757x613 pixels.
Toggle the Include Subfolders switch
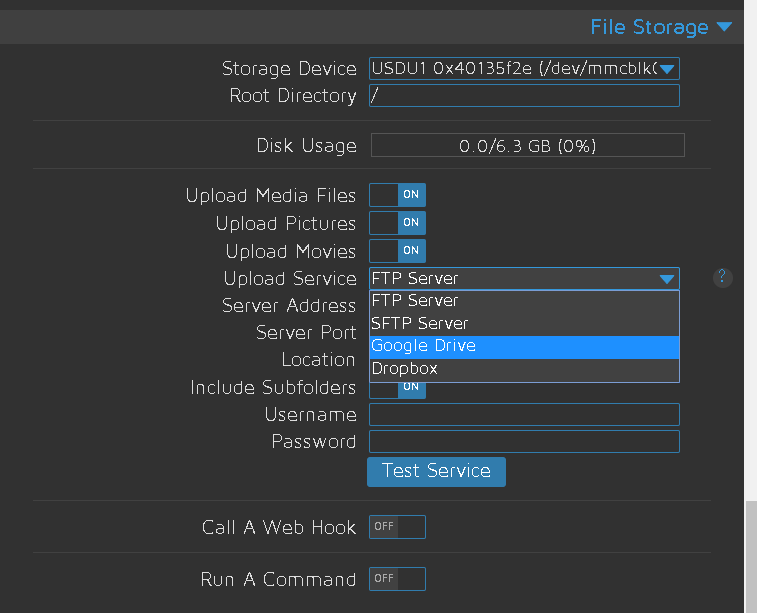pos(397,390)
